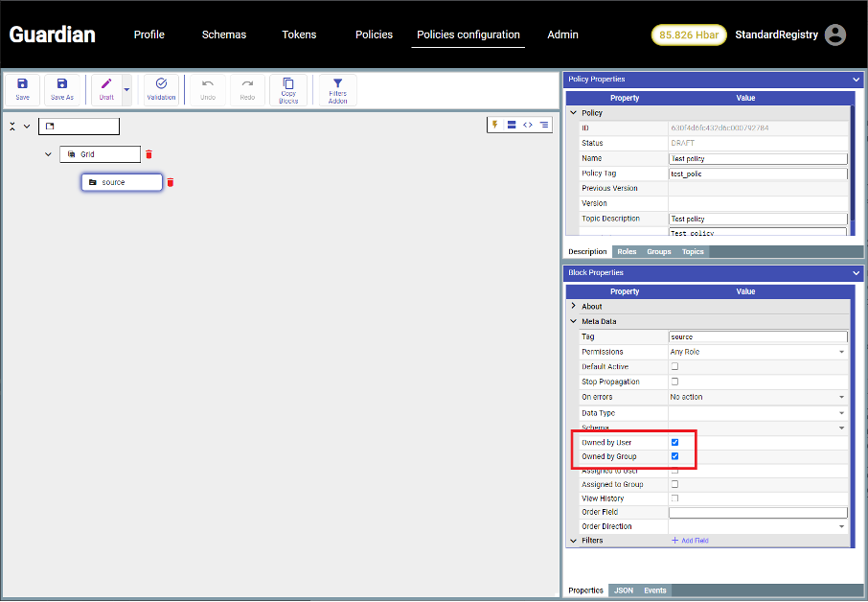
Task: Switch to the JSON tab
Action: [x=623, y=590]
